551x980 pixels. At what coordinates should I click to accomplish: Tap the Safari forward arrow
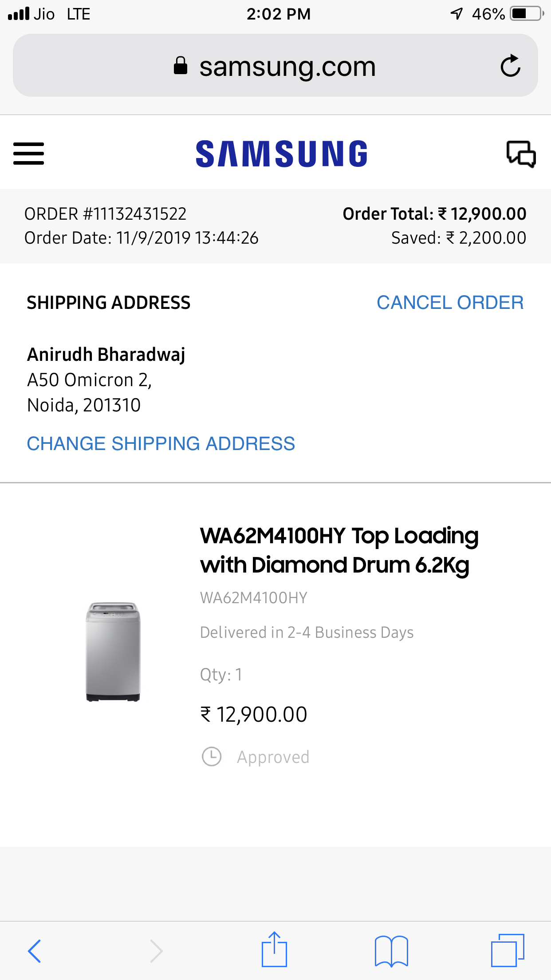(x=156, y=951)
